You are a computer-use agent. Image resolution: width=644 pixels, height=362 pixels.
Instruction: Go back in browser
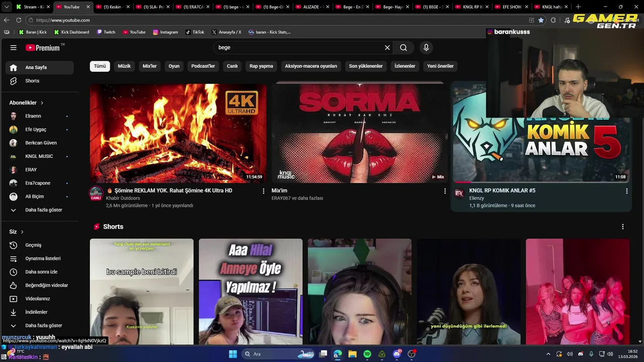(x=7, y=20)
